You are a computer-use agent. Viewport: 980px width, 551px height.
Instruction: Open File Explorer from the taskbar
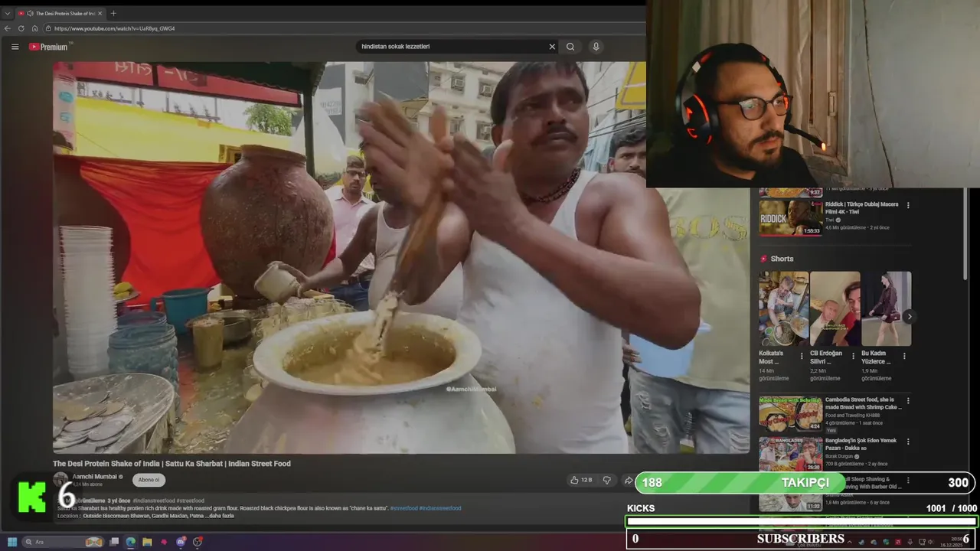pyautogui.click(x=147, y=542)
